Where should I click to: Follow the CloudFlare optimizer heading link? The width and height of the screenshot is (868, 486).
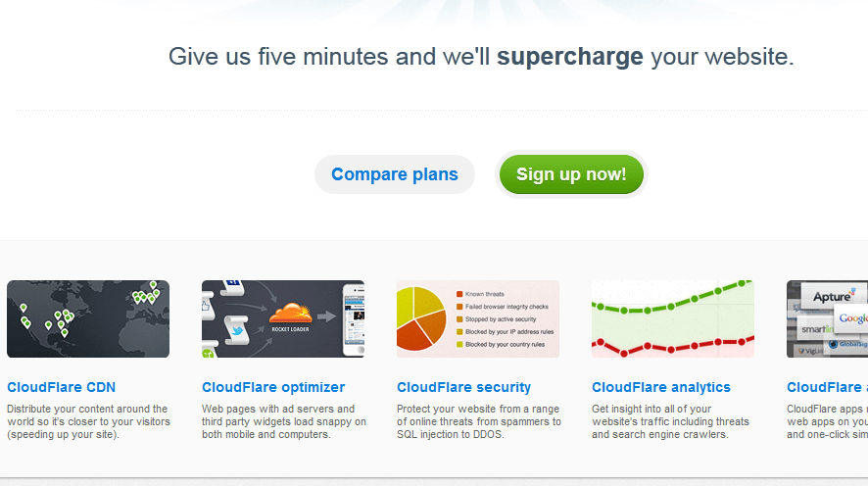coord(273,387)
